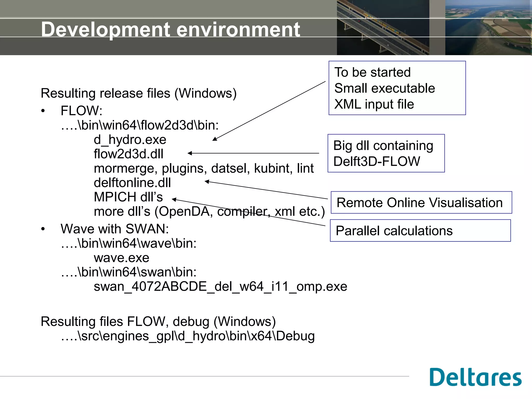Click the file name 'delftonline.dll'
The image size is (532, 399).
coord(132,183)
